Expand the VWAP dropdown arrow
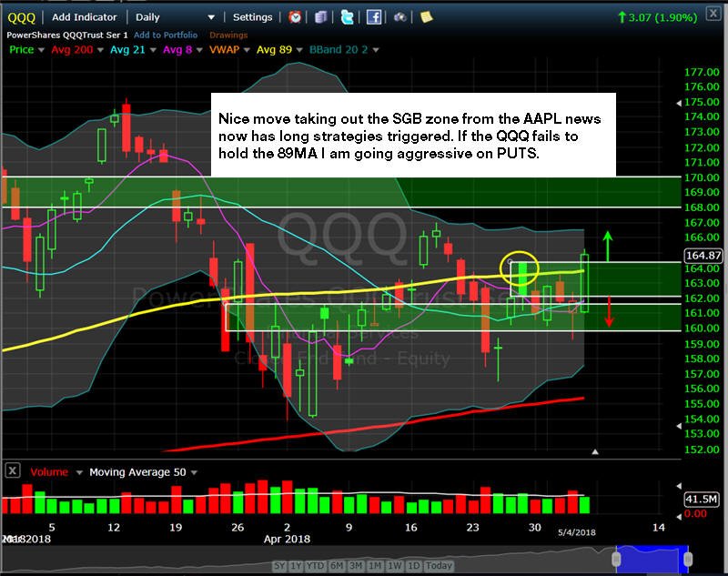The width and height of the screenshot is (728, 576). pos(247,50)
